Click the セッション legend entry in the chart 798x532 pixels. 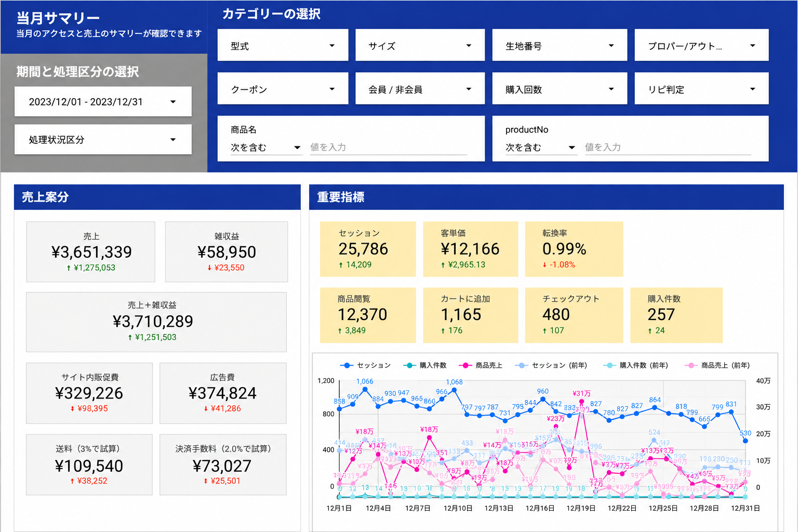click(365, 365)
